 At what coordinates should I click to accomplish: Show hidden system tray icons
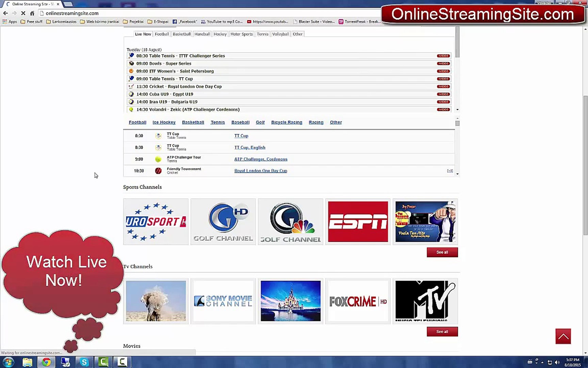click(x=542, y=362)
